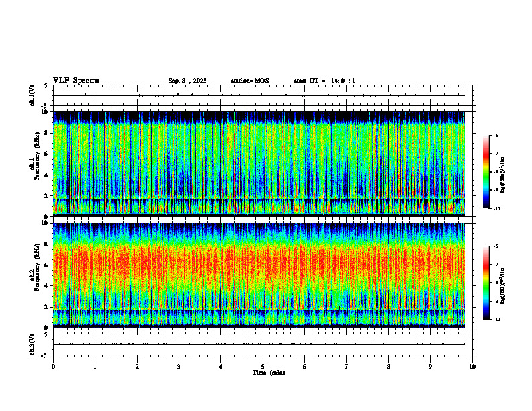Click the "2" kHz tick on ch.1 frequency axis

coord(46,196)
